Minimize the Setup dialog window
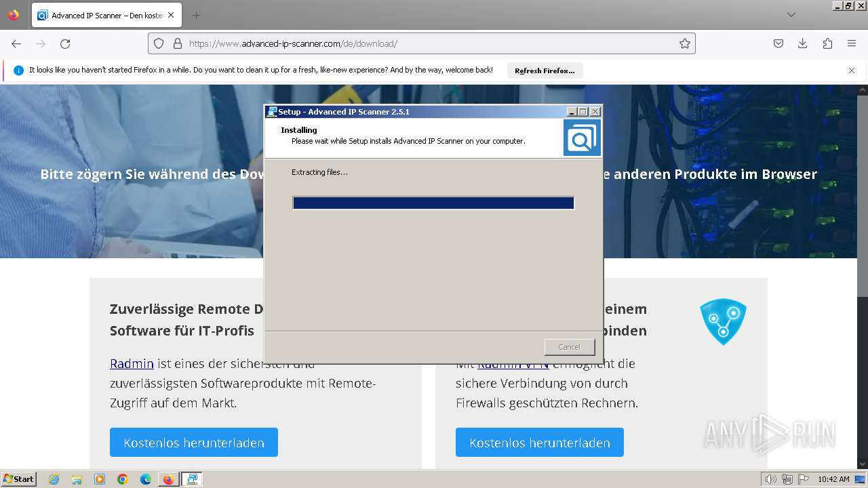This screenshot has height=488, width=868. click(572, 112)
